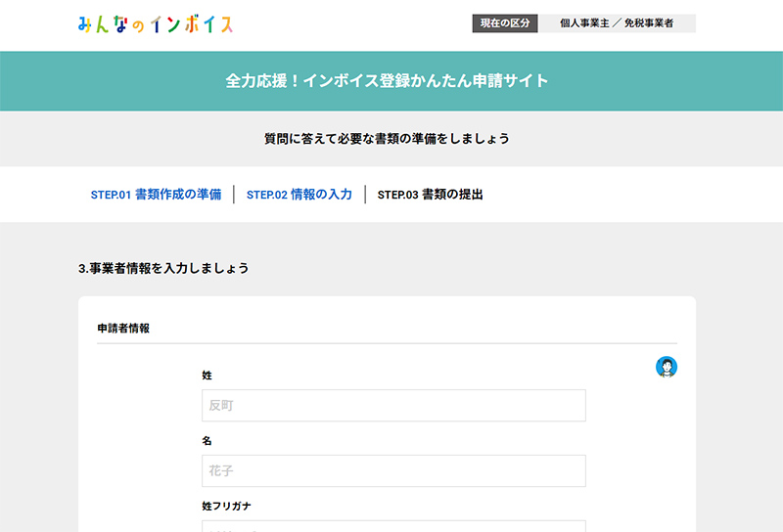Click the インボイス登録かんたん申請サイト banner title

pyautogui.click(x=387, y=81)
